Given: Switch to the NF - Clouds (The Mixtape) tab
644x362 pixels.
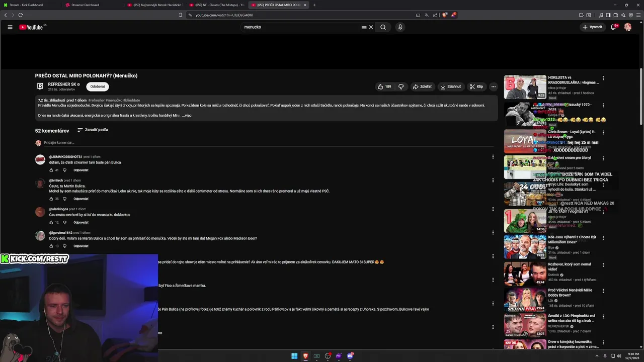Looking at the screenshot, I should 217,5.
